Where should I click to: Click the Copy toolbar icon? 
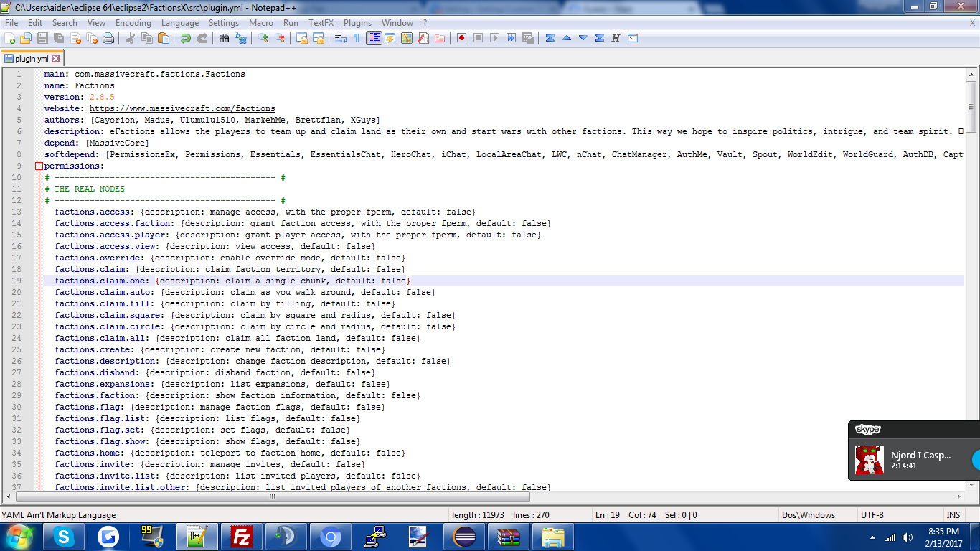(147, 38)
